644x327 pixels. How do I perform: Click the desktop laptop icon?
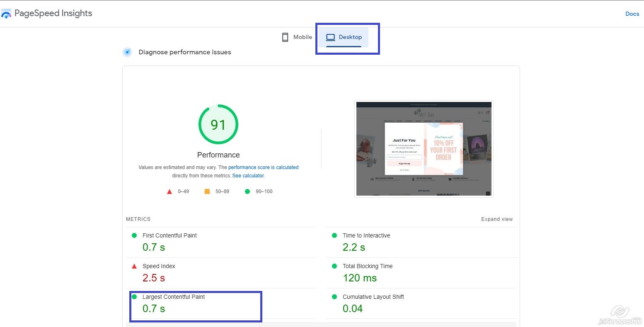pos(330,37)
